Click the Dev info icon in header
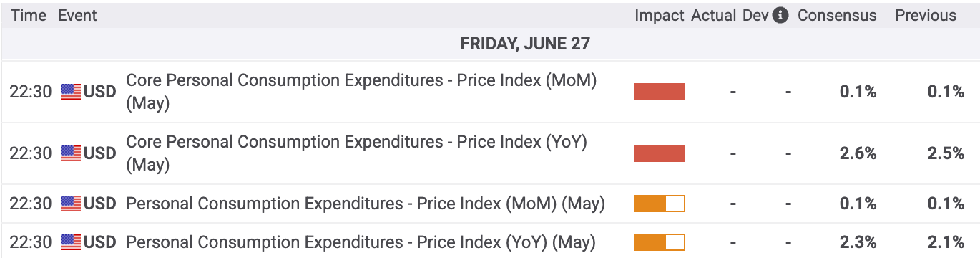The height and width of the screenshot is (258, 980). pyautogui.click(x=781, y=15)
